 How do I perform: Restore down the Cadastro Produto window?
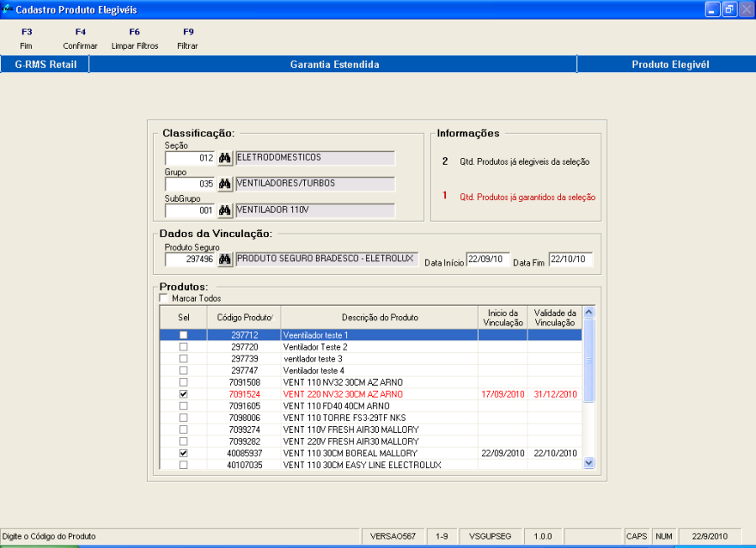pyautogui.click(x=729, y=9)
